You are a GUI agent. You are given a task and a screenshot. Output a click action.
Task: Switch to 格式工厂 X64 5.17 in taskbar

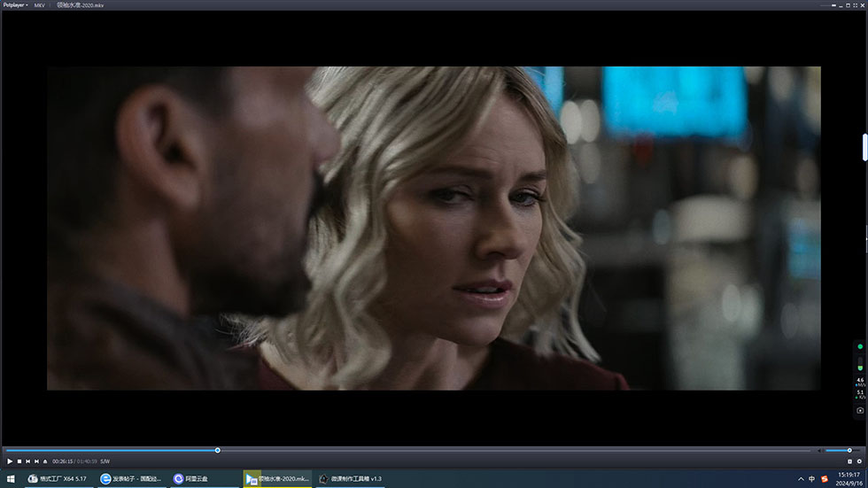pos(58,479)
